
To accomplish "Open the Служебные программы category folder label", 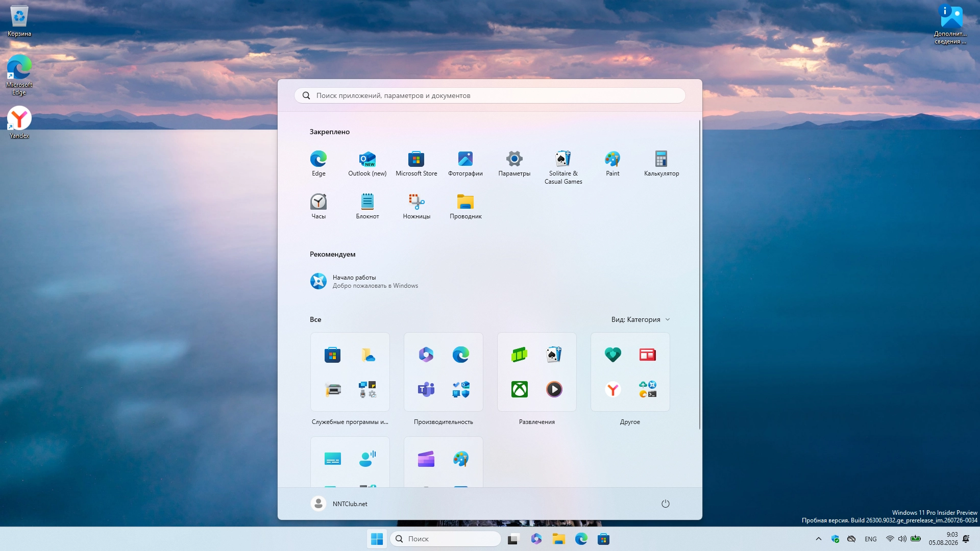I will click(x=350, y=422).
